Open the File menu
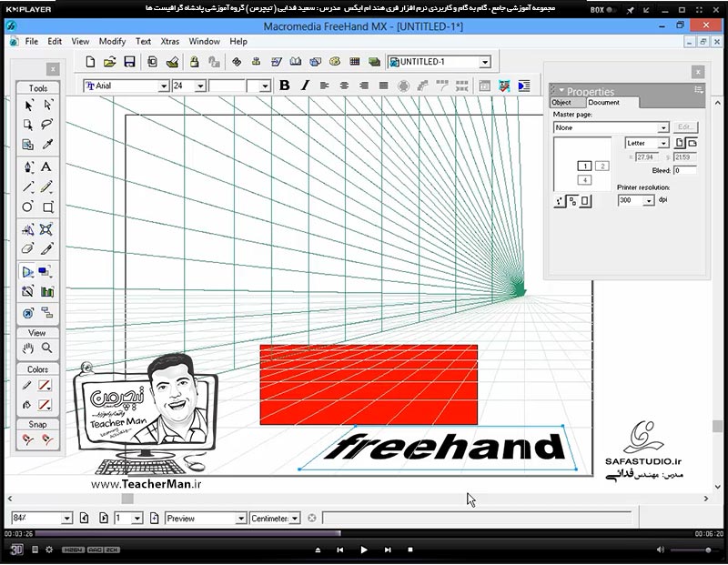Screen dimensions: 728x565 (x=32, y=41)
